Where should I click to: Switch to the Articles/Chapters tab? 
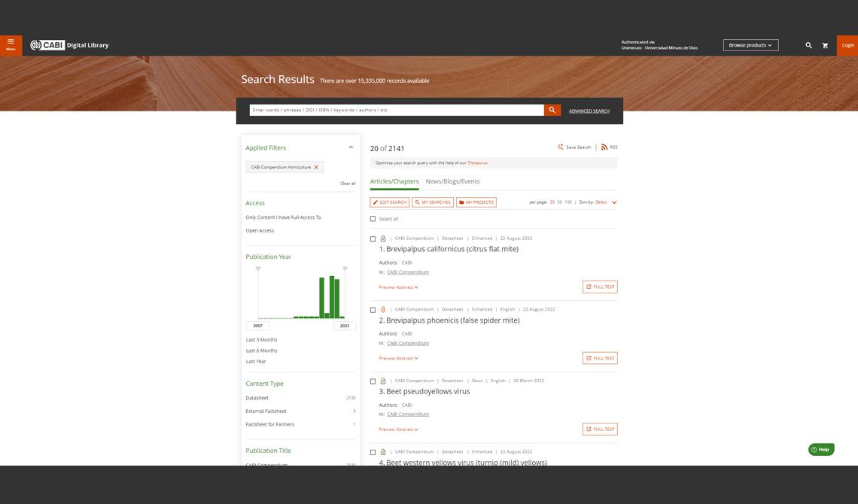394,181
